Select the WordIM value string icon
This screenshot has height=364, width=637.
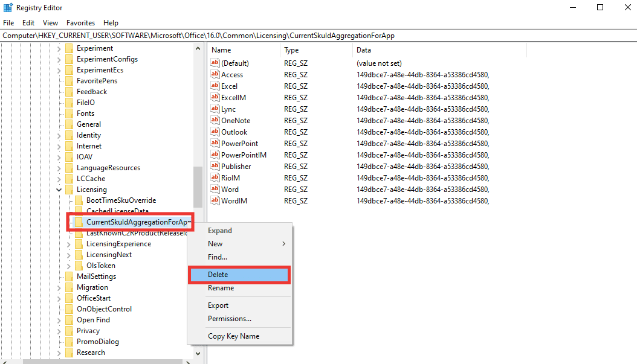(215, 200)
